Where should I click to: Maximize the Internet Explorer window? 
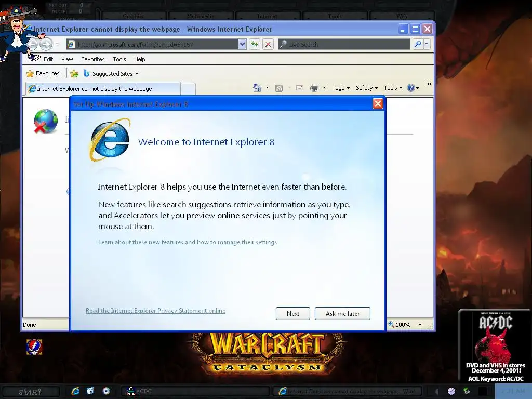[x=415, y=29]
